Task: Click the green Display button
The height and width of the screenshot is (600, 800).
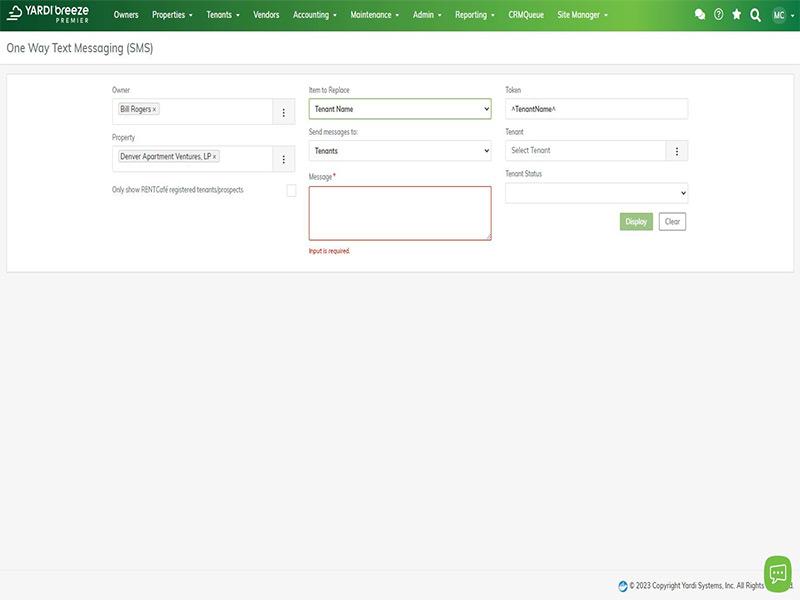Action: (636, 221)
